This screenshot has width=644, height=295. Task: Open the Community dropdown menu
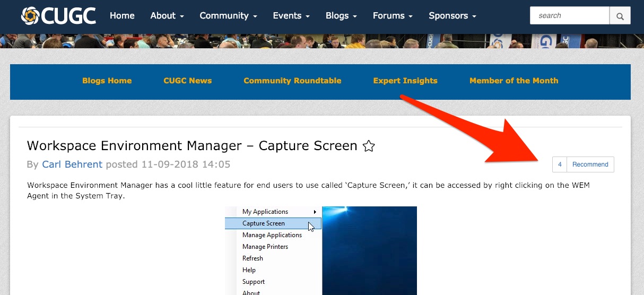pyautogui.click(x=229, y=16)
